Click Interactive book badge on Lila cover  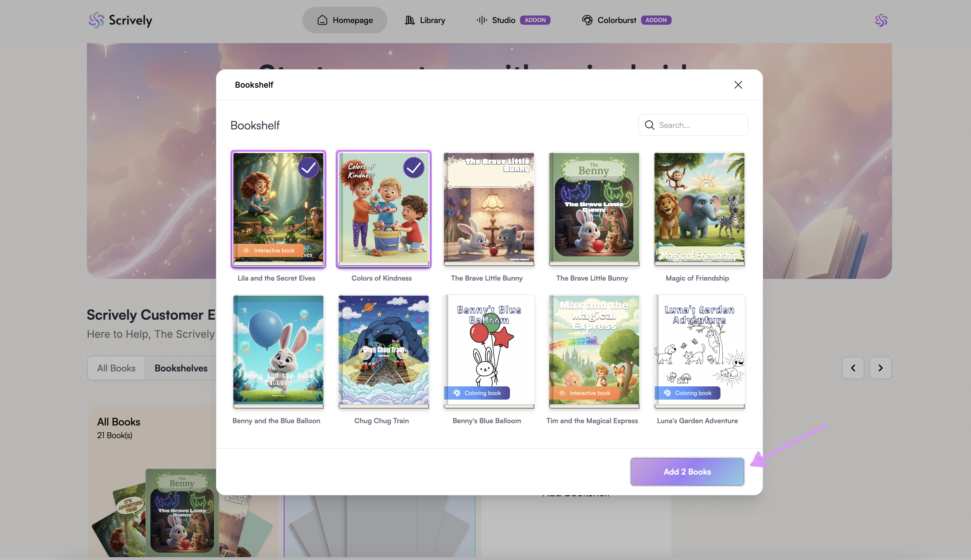269,250
